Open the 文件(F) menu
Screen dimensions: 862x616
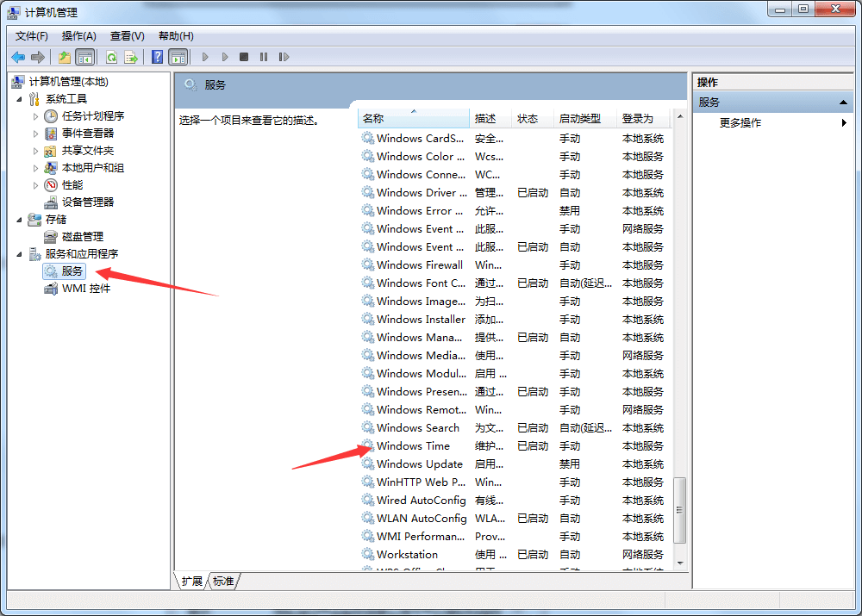pos(31,36)
